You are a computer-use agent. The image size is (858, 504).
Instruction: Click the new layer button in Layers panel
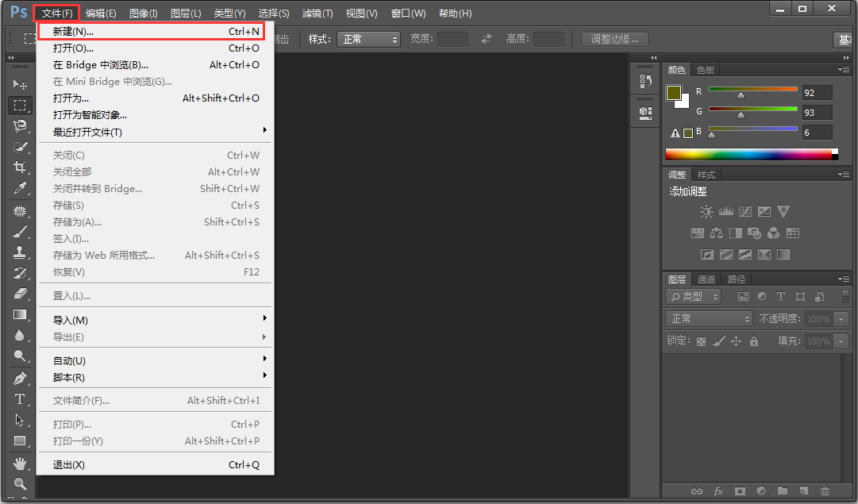click(x=803, y=491)
